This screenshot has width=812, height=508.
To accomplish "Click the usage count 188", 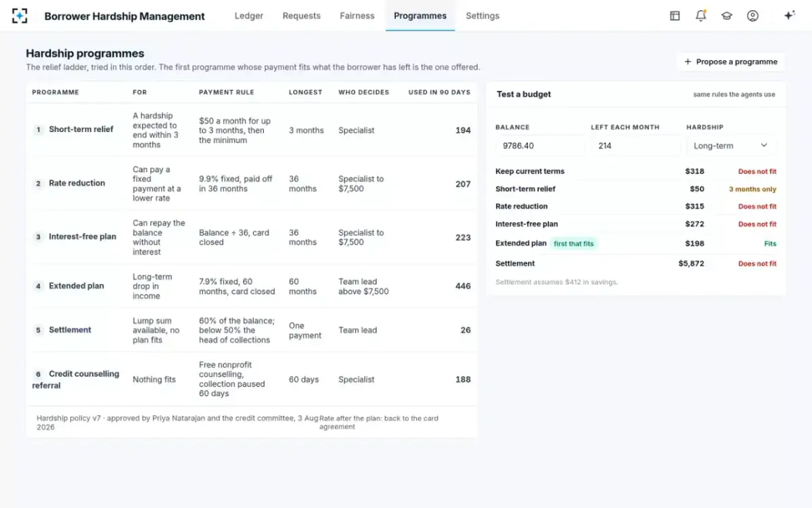I will click(x=463, y=379).
